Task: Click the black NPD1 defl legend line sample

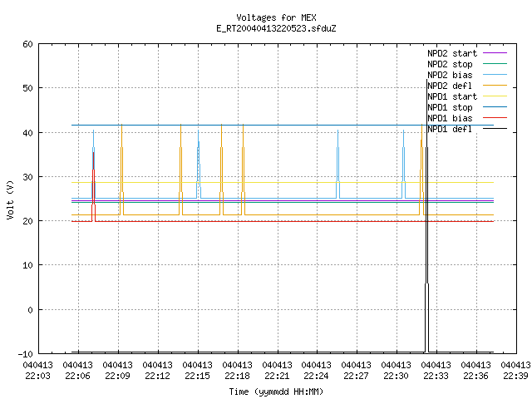Action: [x=495, y=129]
